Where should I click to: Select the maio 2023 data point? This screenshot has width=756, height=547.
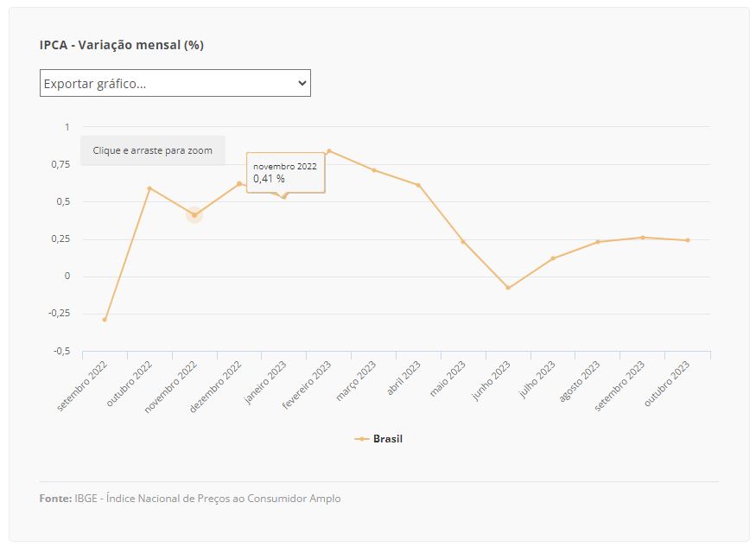tap(463, 242)
